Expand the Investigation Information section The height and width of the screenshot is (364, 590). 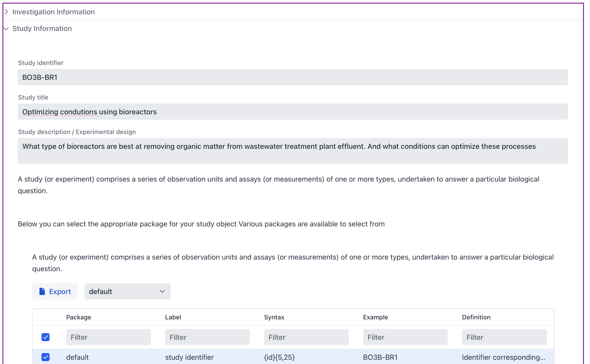pyautogui.click(x=53, y=12)
